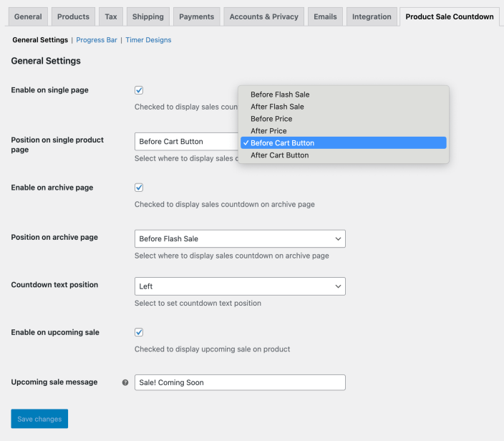Click the help icon beside Upcoming sale message
Viewport: 504px width, 441px height.
[x=125, y=383]
